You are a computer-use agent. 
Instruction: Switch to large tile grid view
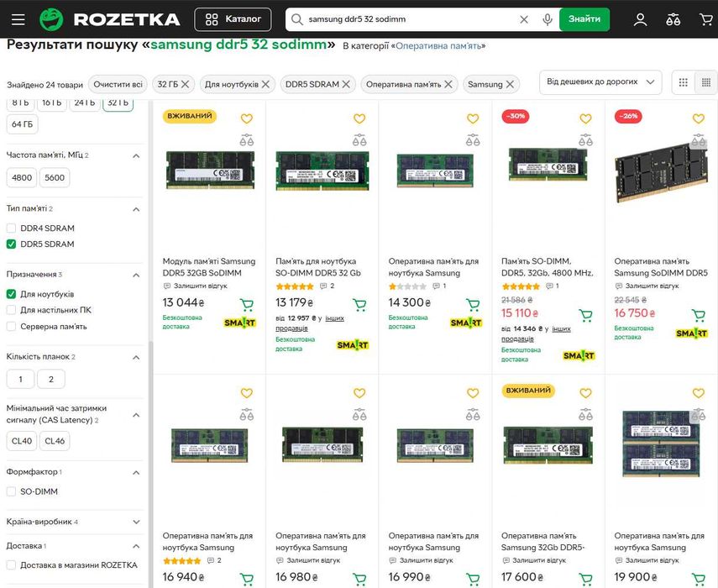point(684,82)
